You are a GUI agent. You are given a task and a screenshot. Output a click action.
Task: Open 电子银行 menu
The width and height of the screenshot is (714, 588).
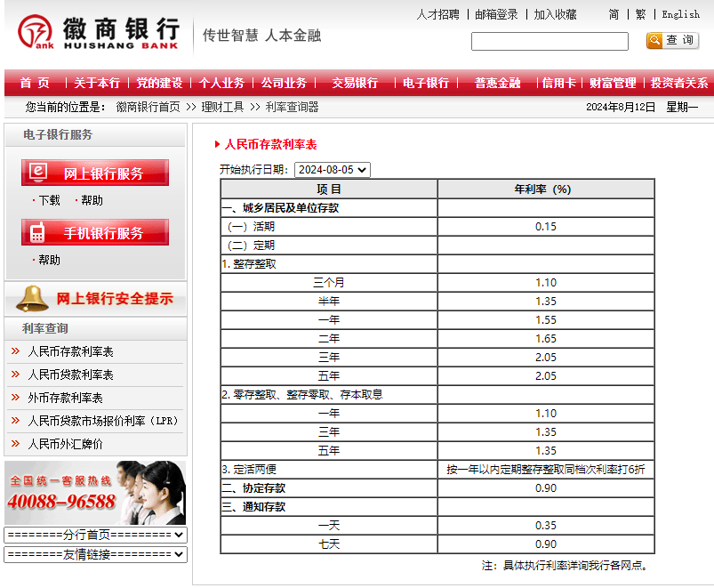426,83
